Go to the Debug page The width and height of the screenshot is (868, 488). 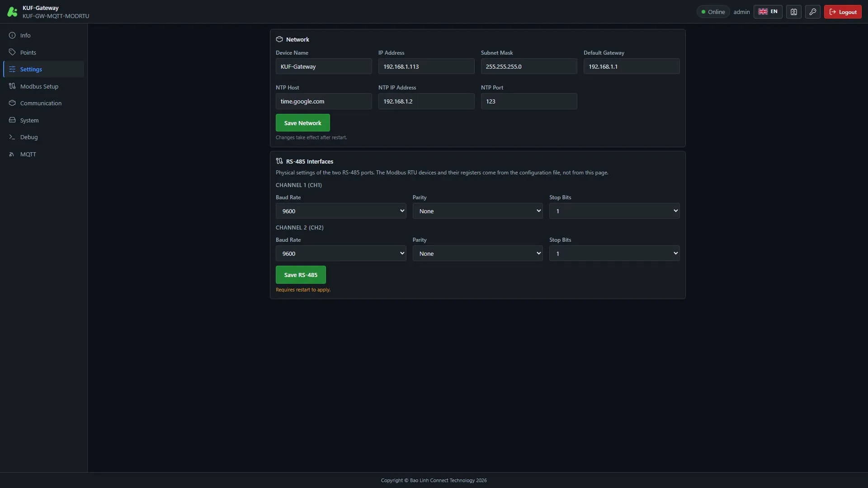coord(43,137)
